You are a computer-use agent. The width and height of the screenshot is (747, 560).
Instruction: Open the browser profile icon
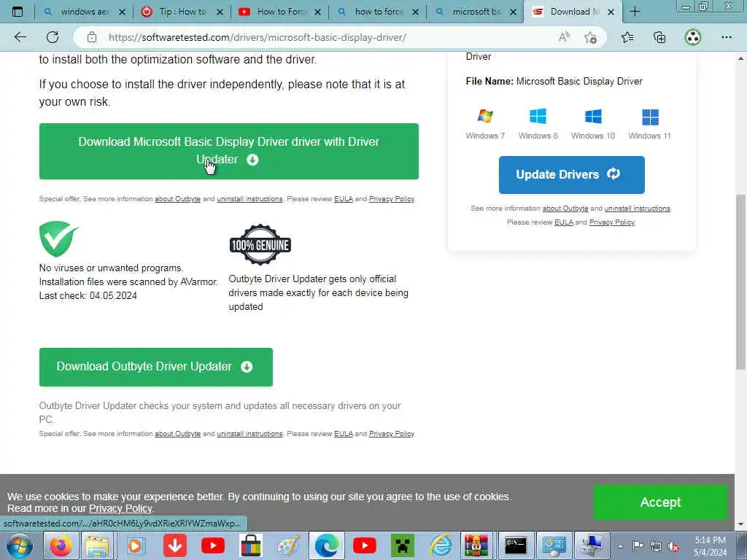point(693,37)
